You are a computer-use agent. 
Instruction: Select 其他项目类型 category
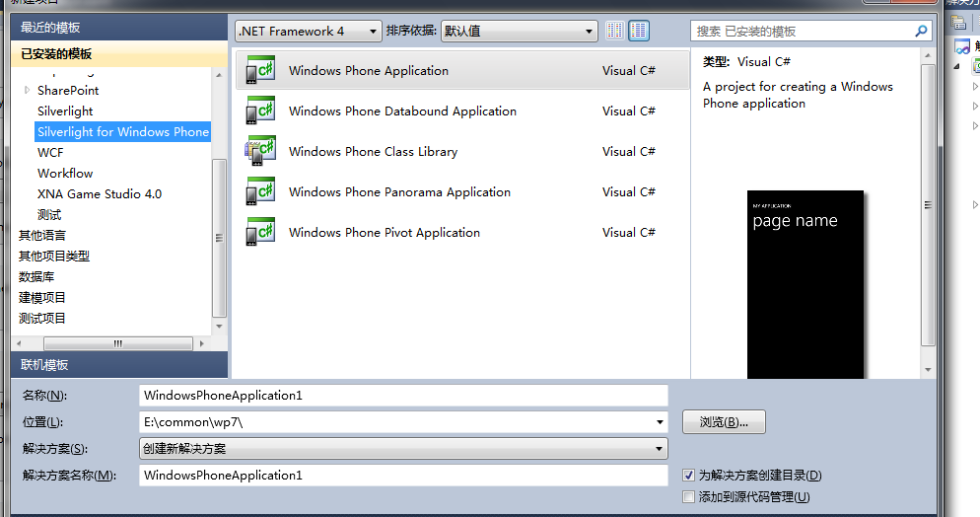54,256
